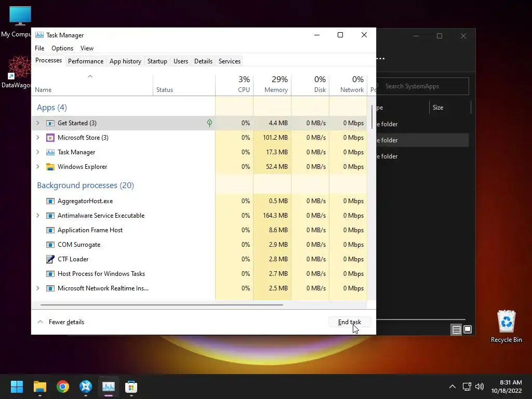The height and width of the screenshot is (399, 532).
Task: Click the Search SystemApps field in Explorer
Action: point(422,86)
